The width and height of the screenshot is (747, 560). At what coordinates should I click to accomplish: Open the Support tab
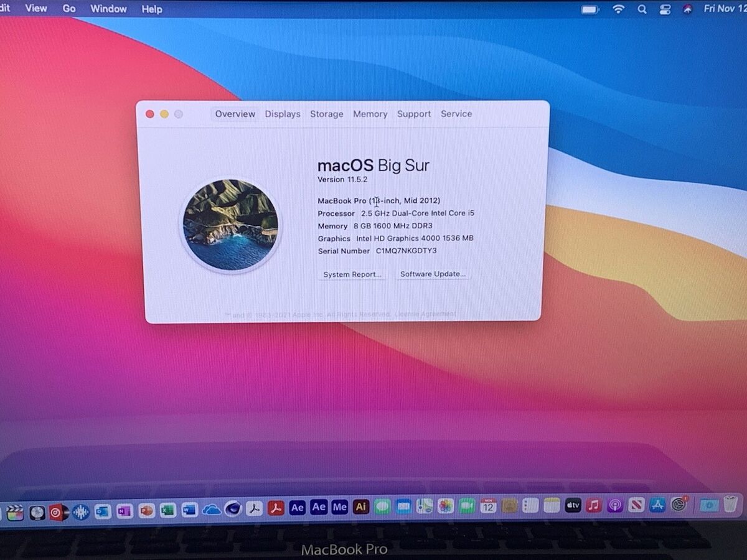414,114
